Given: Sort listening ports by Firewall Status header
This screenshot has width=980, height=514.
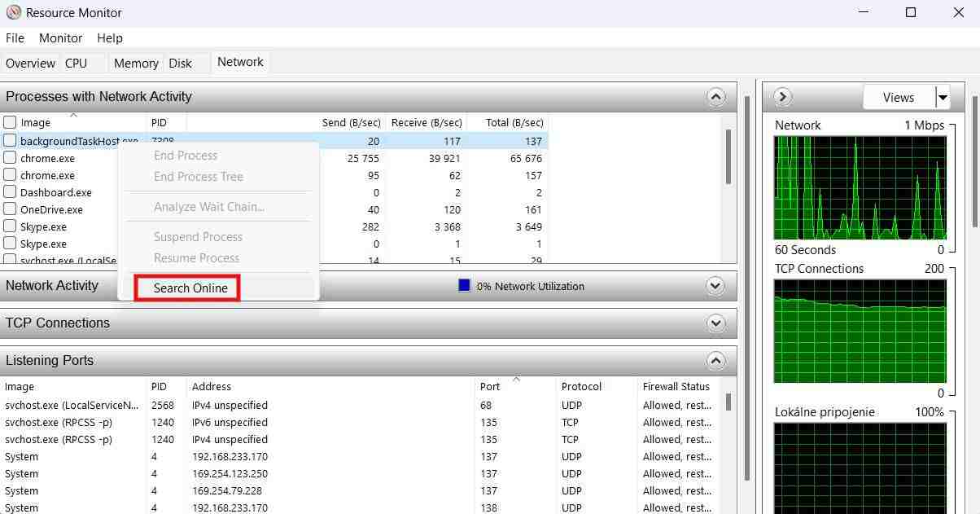Looking at the screenshot, I should click(676, 387).
